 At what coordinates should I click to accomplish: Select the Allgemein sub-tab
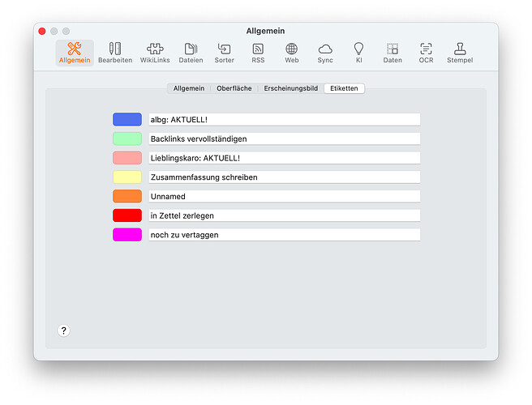pos(189,88)
